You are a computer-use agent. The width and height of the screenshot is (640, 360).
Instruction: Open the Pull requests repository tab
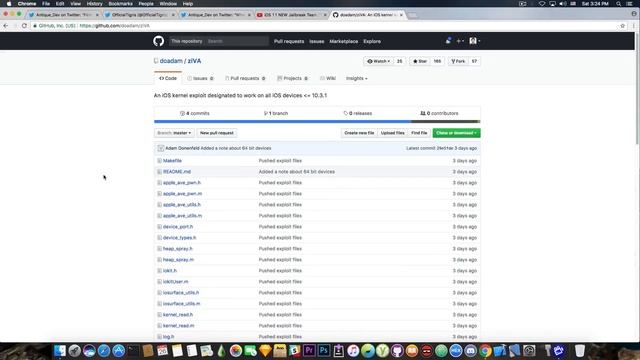point(245,78)
